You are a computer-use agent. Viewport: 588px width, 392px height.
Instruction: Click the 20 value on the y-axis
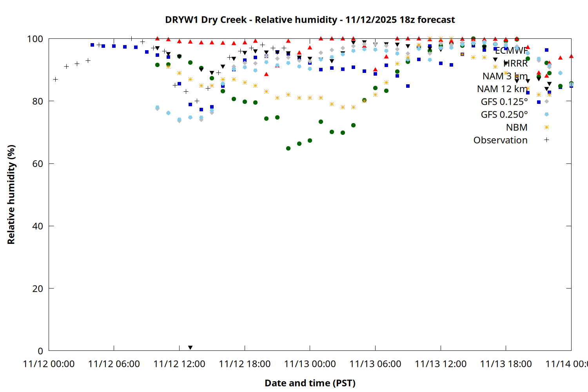38,289
